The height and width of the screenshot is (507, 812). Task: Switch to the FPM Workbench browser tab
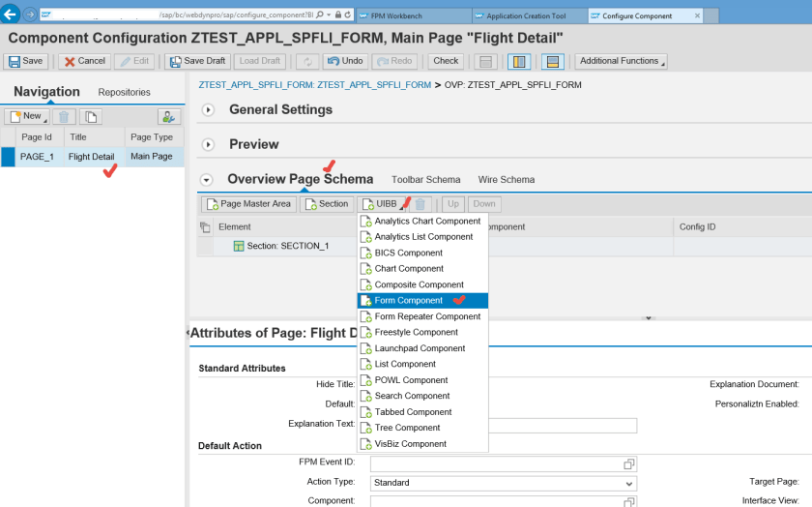coord(413,16)
